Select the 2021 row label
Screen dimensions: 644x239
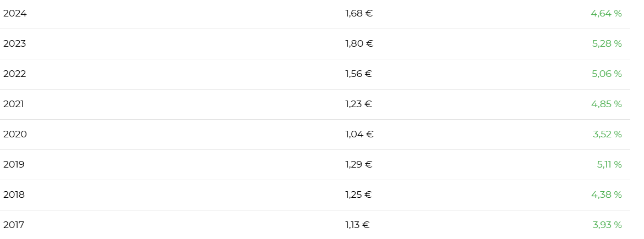click(x=14, y=104)
